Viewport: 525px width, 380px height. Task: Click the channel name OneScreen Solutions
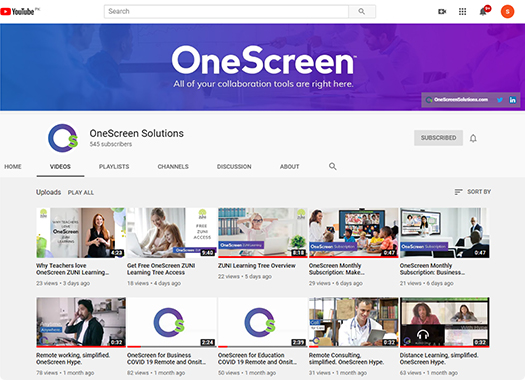click(x=137, y=133)
